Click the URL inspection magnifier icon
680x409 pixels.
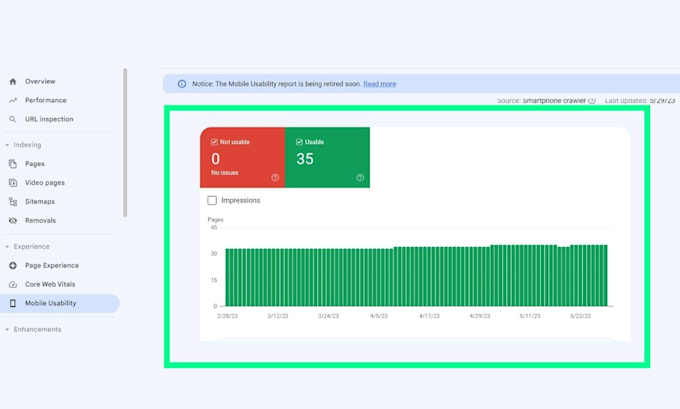tap(13, 119)
